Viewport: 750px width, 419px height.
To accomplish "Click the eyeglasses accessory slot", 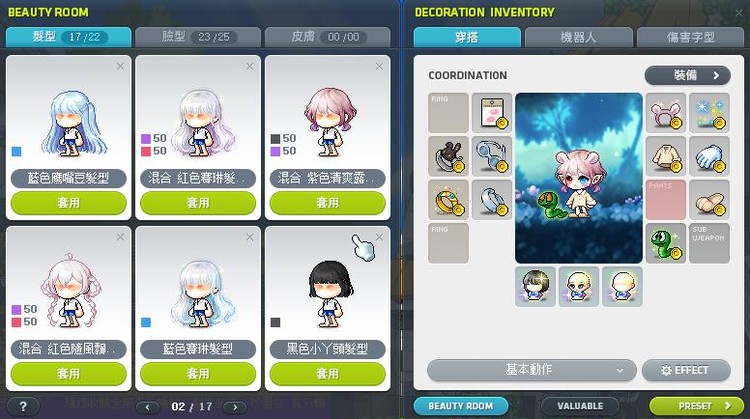I will coord(492,156).
